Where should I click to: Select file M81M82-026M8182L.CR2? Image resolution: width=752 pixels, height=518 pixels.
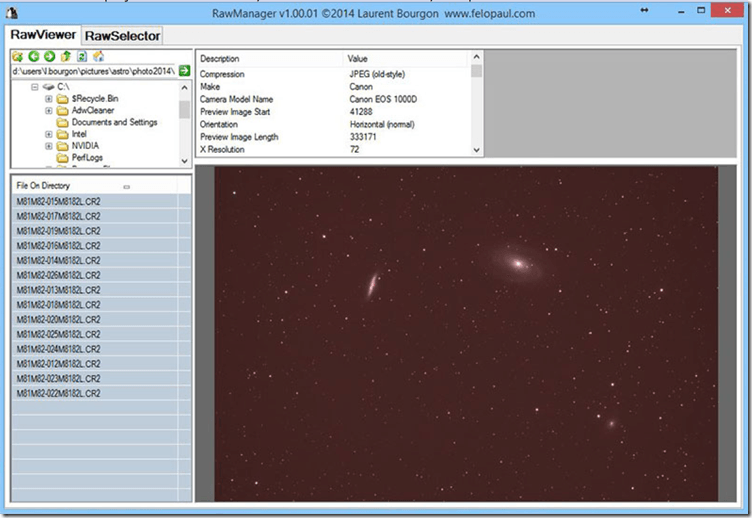point(94,275)
